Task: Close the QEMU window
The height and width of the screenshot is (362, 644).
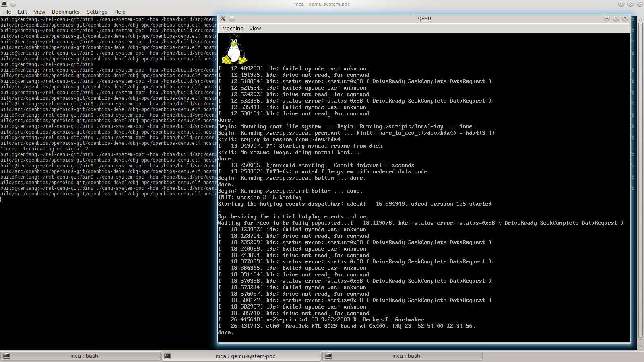Action: click(x=625, y=19)
